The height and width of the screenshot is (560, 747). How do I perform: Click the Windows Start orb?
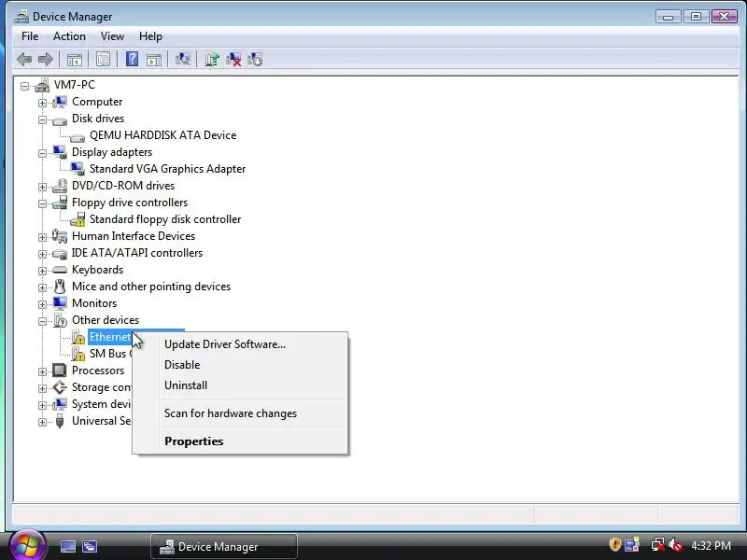[27, 546]
